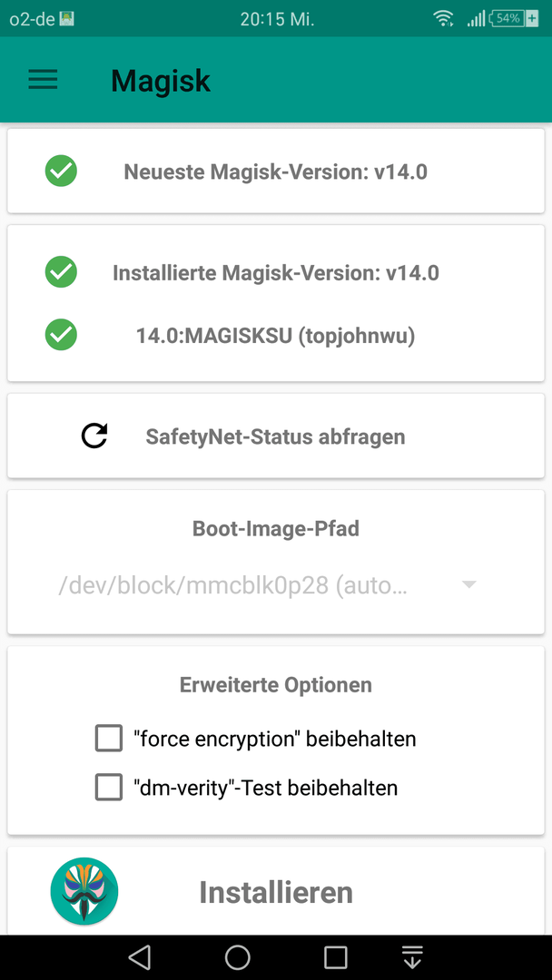Expand the Boot-Image-Pfad dropdown arrow
The height and width of the screenshot is (980, 552).
coord(468,584)
